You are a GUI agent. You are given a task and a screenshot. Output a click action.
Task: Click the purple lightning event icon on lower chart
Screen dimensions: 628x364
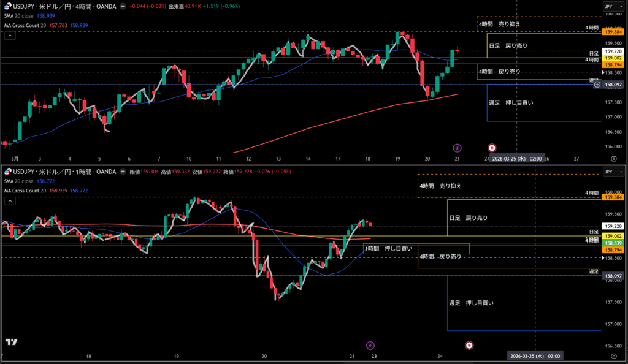[370, 346]
